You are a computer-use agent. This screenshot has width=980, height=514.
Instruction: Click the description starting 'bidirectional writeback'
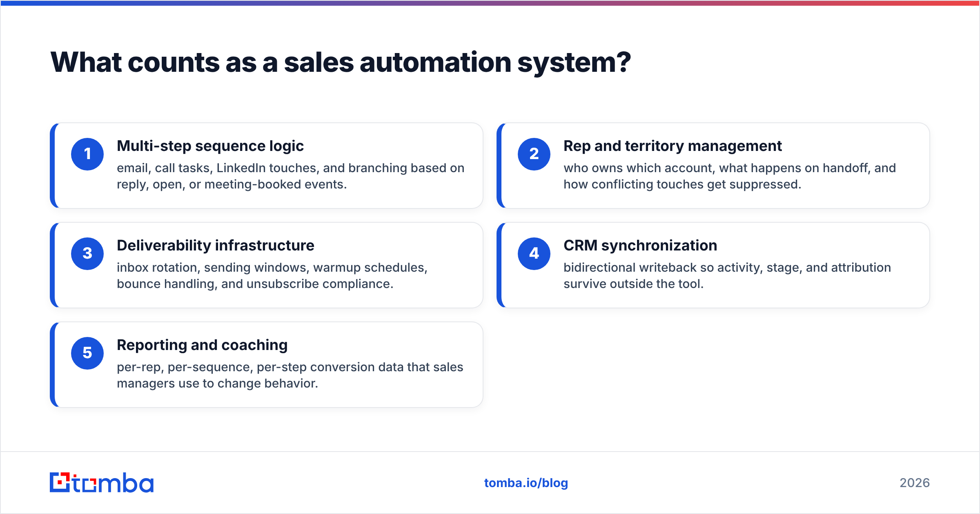pyautogui.click(x=727, y=276)
